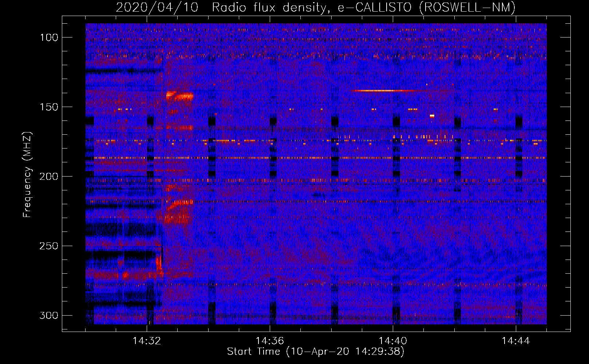The width and height of the screenshot is (589, 364).
Task: Click the time tick label 14:32
Action: point(147,341)
